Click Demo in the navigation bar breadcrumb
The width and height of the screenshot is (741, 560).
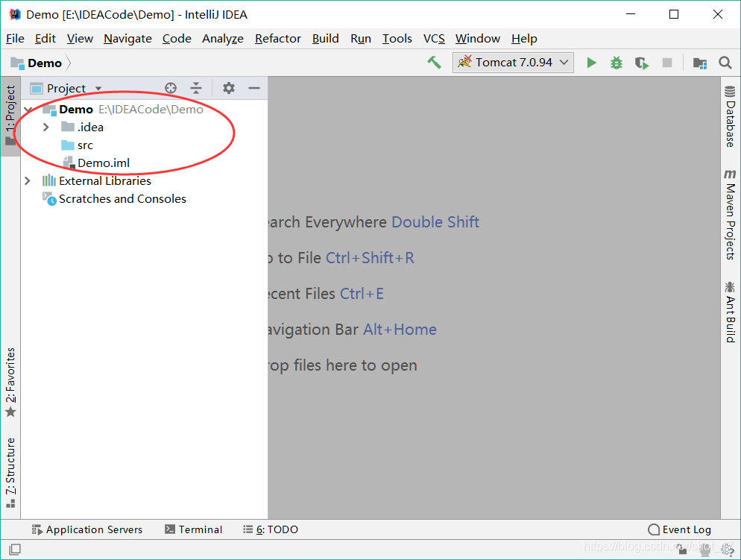45,63
